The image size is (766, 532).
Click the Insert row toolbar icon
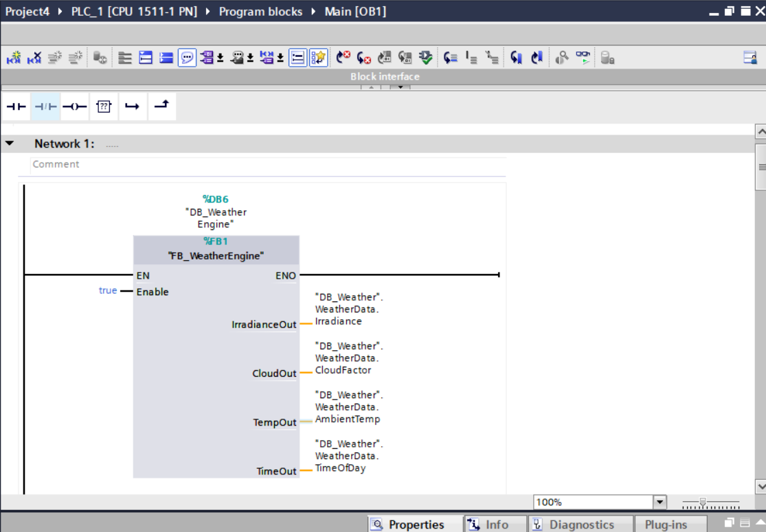(x=55, y=58)
